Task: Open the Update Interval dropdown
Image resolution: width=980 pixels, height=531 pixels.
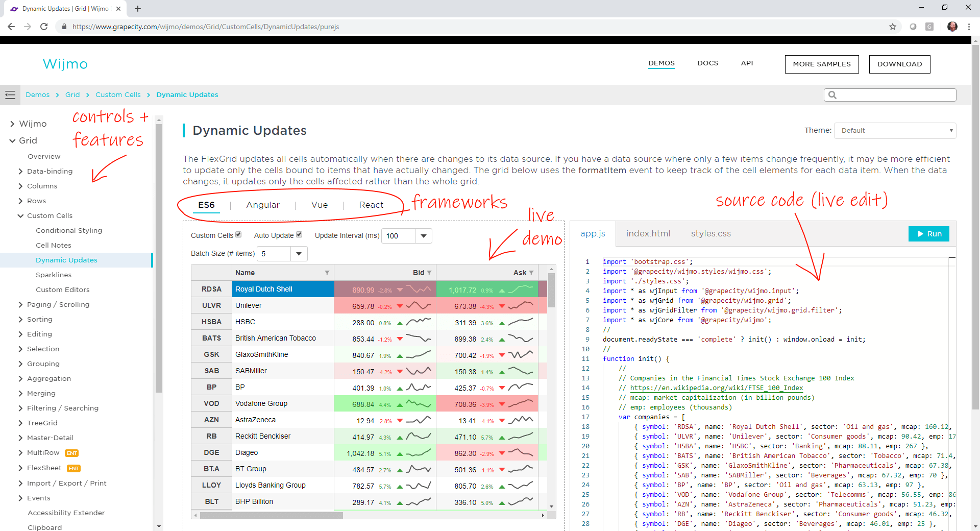Action: [423, 235]
